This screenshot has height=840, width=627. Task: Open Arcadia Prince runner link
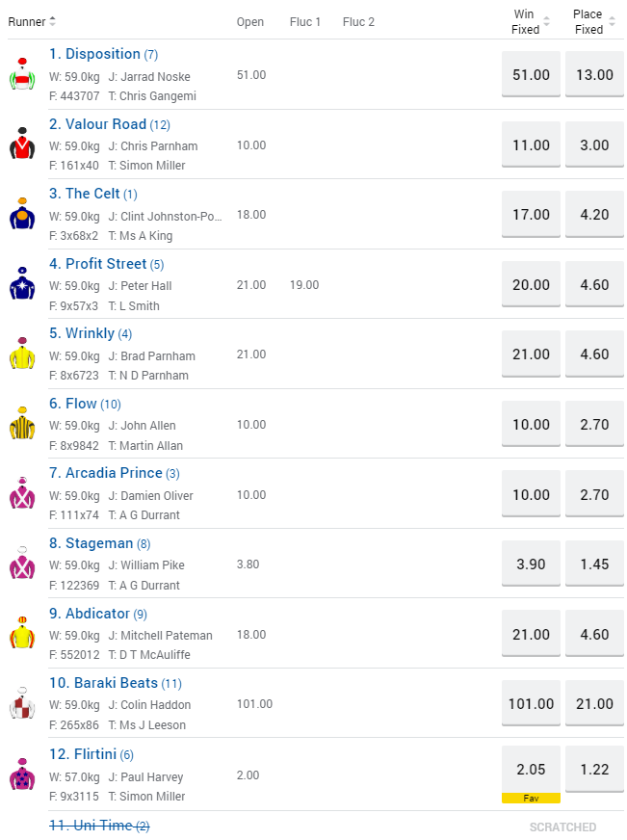tap(114, 473)
